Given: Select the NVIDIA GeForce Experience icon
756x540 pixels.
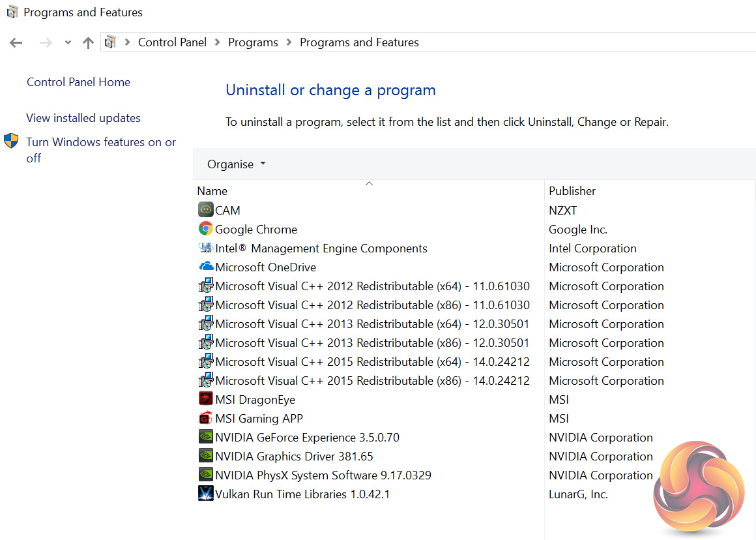Looking at the screenshot, I should [205, 437].
